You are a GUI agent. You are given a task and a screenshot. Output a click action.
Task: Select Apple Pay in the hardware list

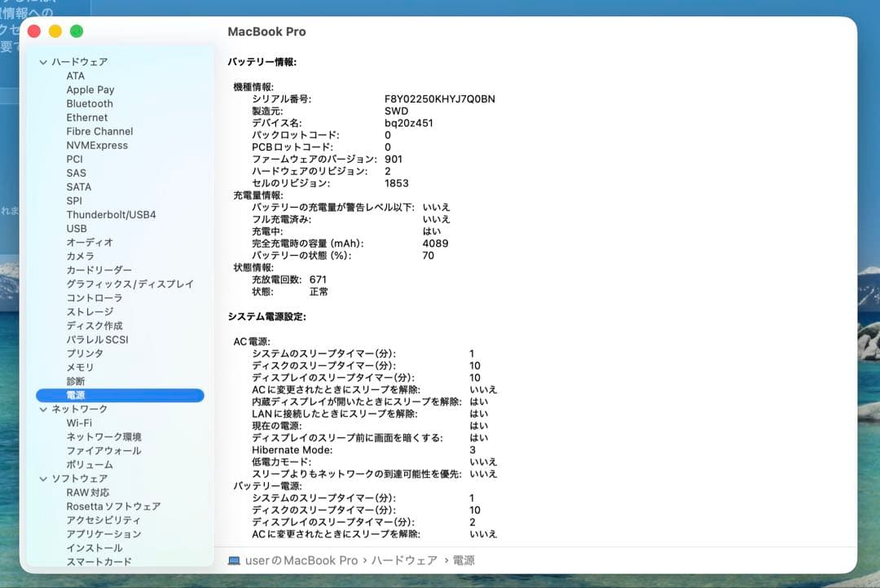tap(90, 90)
